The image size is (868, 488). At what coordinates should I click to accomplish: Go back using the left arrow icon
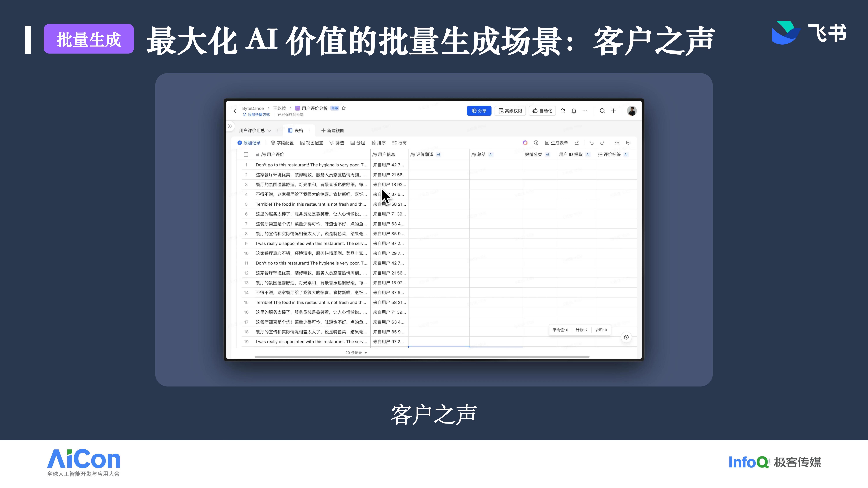point(235,111)
